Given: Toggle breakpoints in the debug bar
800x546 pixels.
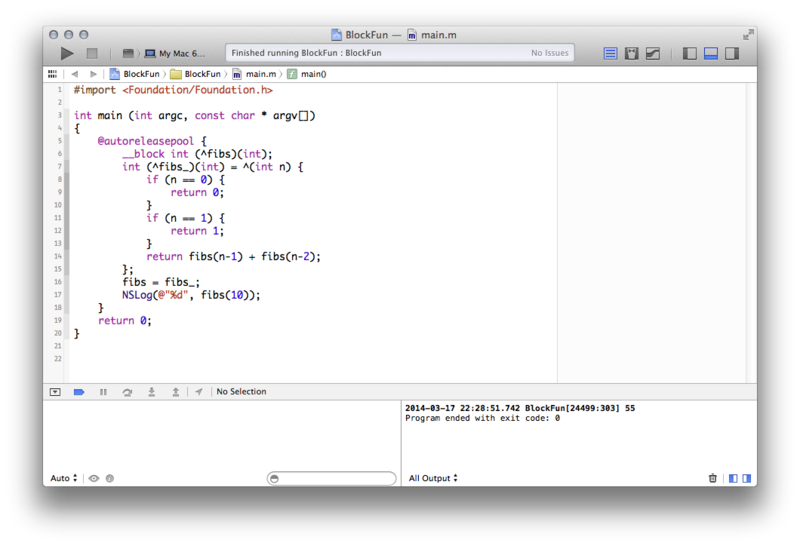Looking at the screenshot, I should tap(79, 392).
